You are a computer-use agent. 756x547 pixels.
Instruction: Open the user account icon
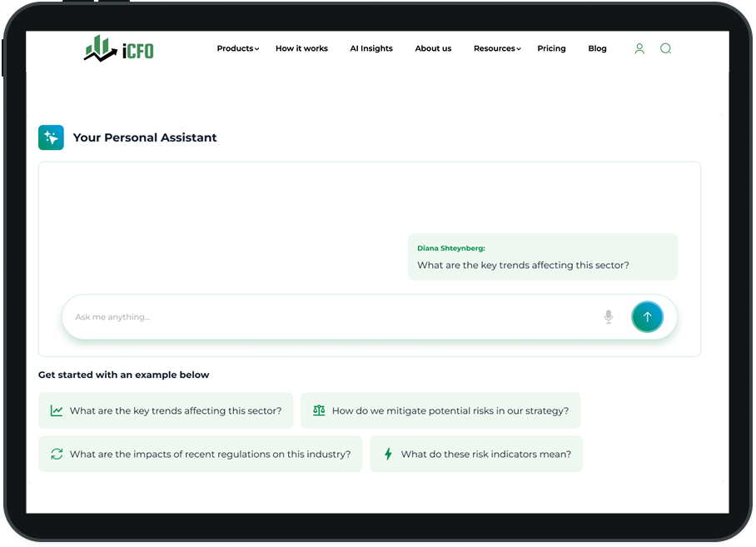tap(639, 49)
